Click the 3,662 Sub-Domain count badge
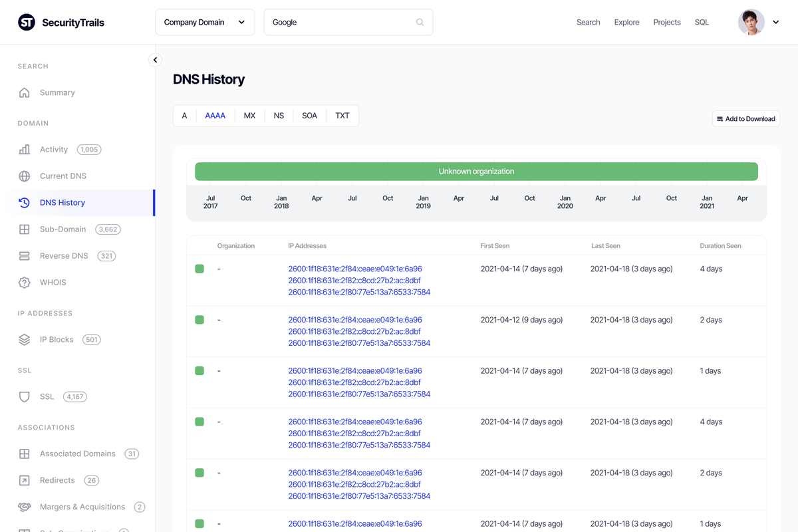 pos(108,229)
